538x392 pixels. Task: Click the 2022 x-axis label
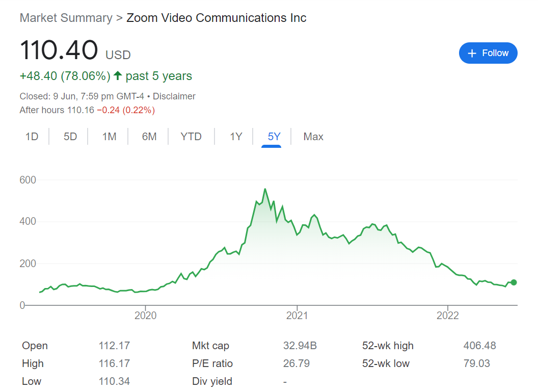447,316
